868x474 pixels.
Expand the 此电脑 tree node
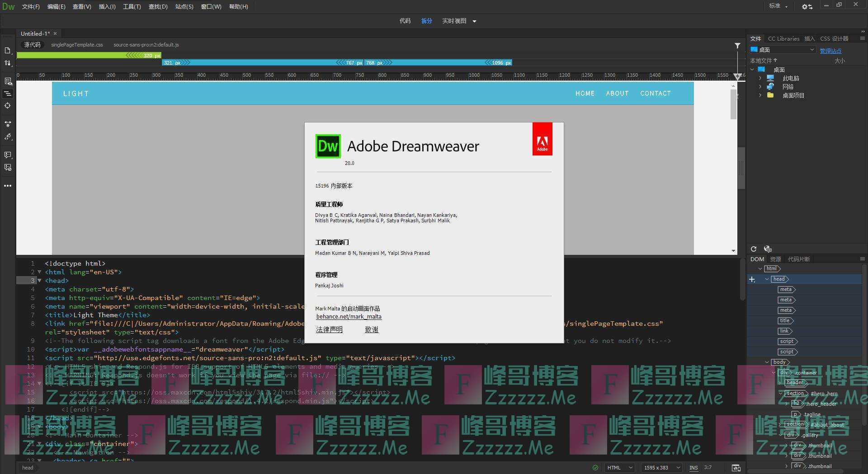click(760, 78)
